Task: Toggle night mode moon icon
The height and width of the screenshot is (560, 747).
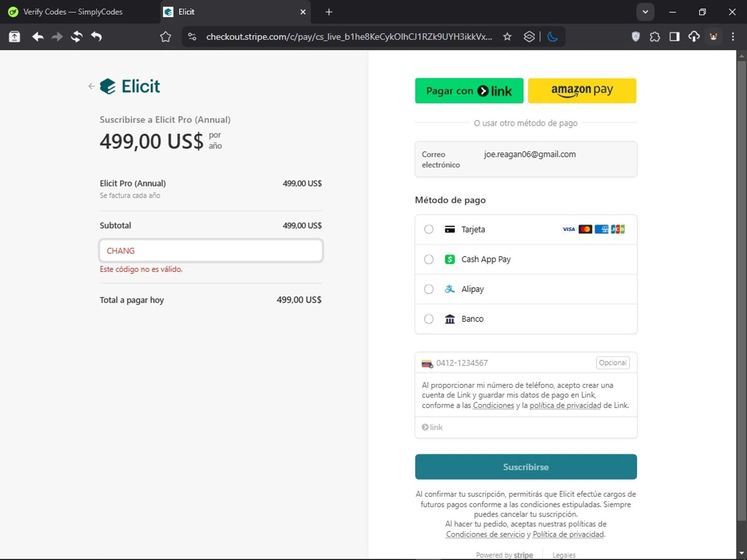Action: (552, 36)
